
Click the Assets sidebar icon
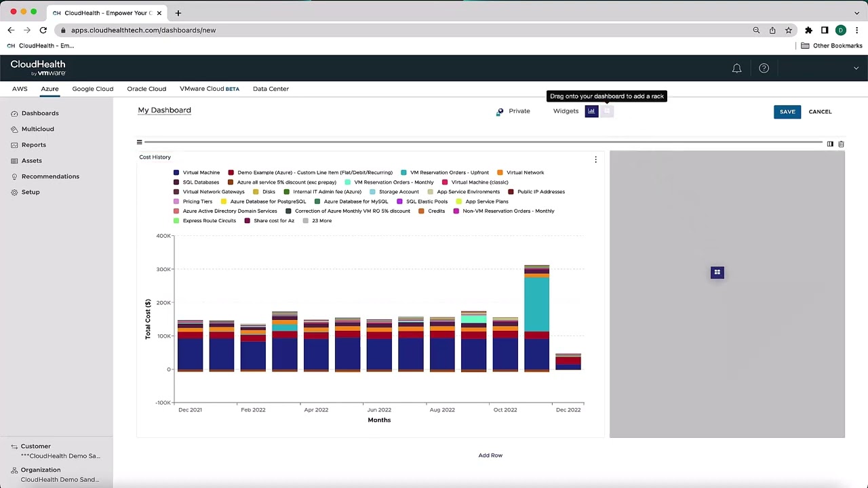(x=14, y=161)
